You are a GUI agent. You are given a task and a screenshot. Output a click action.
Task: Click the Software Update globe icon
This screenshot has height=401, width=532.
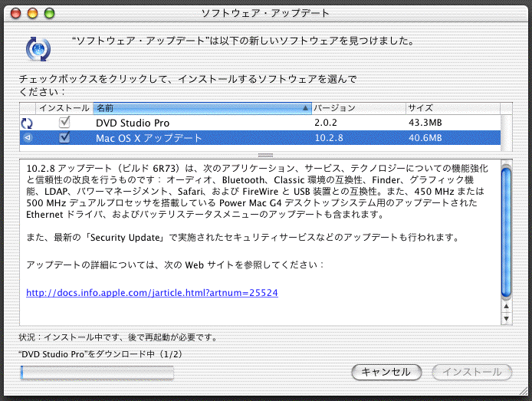[x=38, y=49]
